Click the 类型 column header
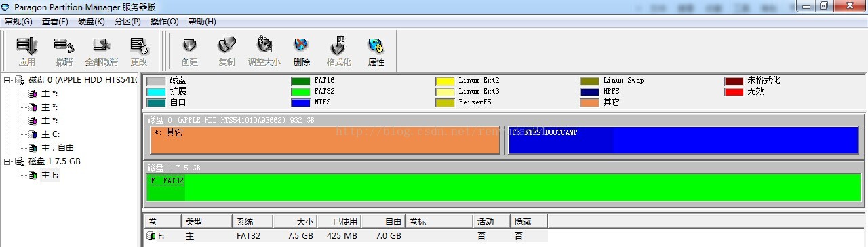The height and width of the screenshot is (247, 868). point(207,222)
